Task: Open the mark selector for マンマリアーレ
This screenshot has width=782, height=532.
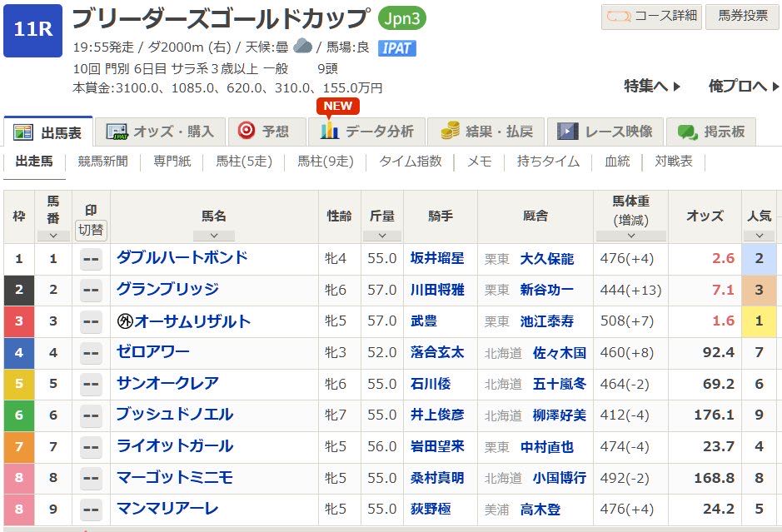Action: pos(91,510)
